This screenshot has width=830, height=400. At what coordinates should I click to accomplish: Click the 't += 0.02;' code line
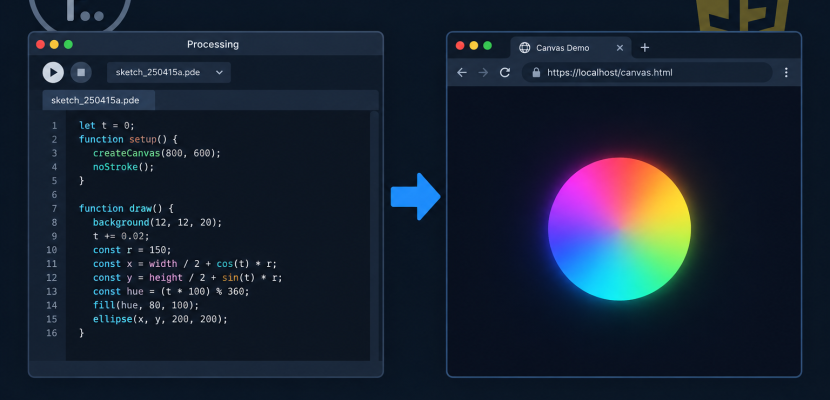[x=121, y=236]
